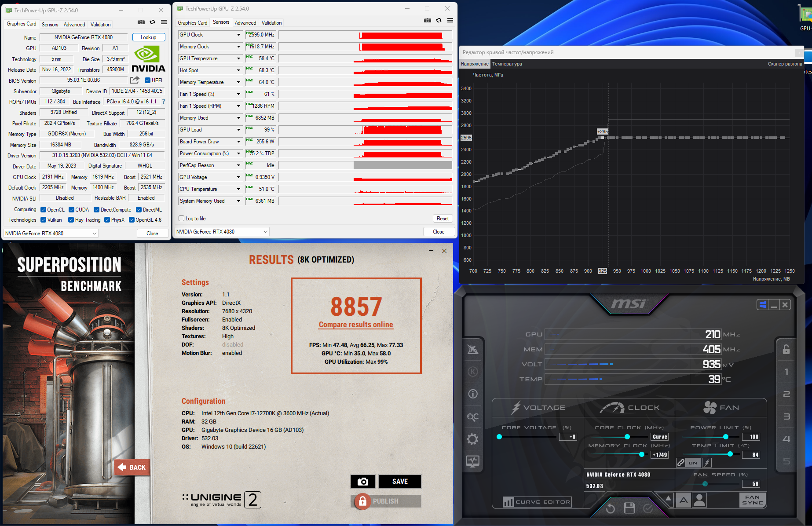
Task: Toggle Afterburner profile lock
Action: coord(786,349)
